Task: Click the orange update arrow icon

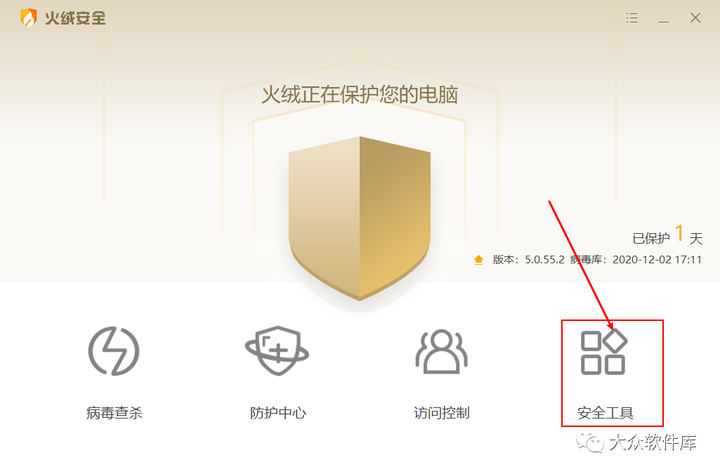Action: tap(478, 260)
